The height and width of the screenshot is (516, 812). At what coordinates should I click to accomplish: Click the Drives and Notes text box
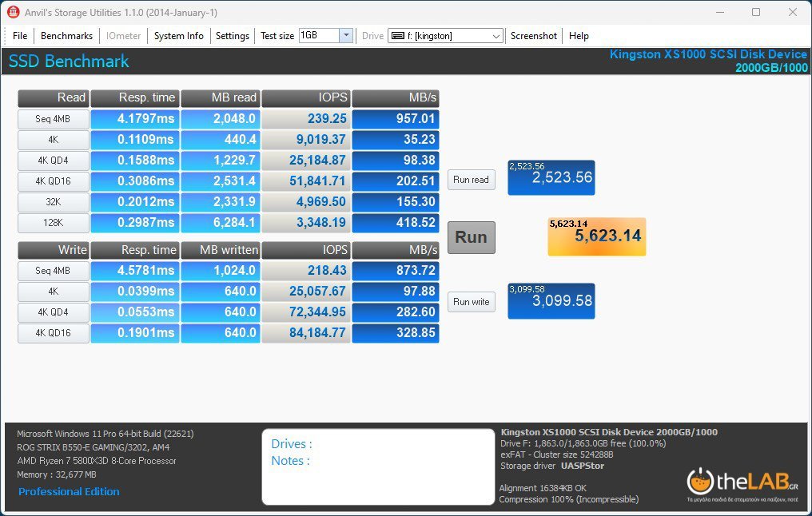point(378,466)
